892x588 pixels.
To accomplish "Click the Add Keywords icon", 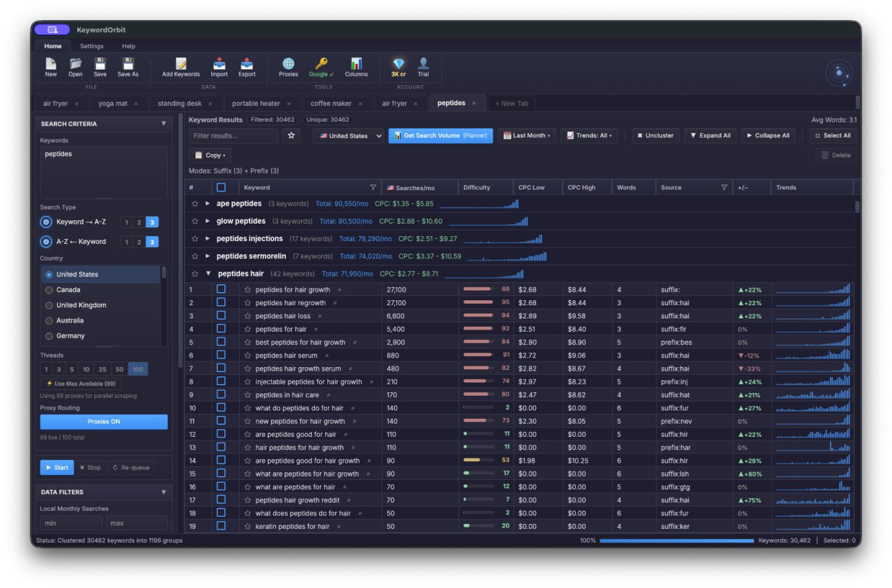I will point(180,63).
